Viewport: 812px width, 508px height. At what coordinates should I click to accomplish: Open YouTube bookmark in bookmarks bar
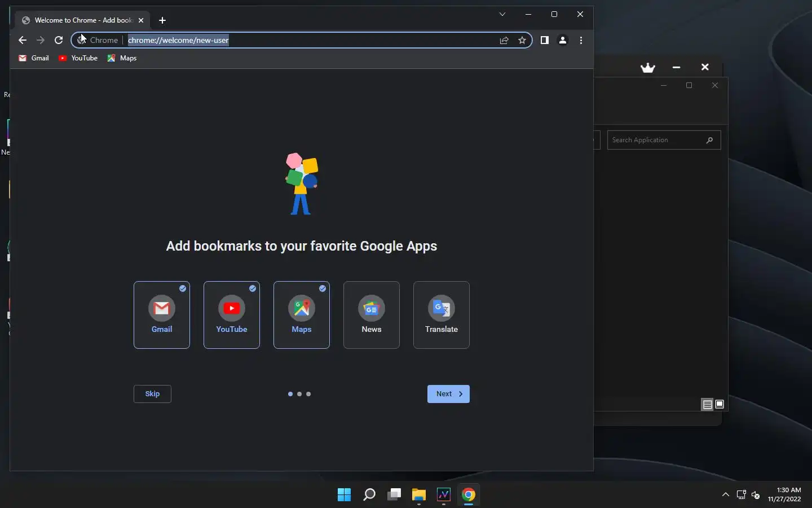(78, 58)
